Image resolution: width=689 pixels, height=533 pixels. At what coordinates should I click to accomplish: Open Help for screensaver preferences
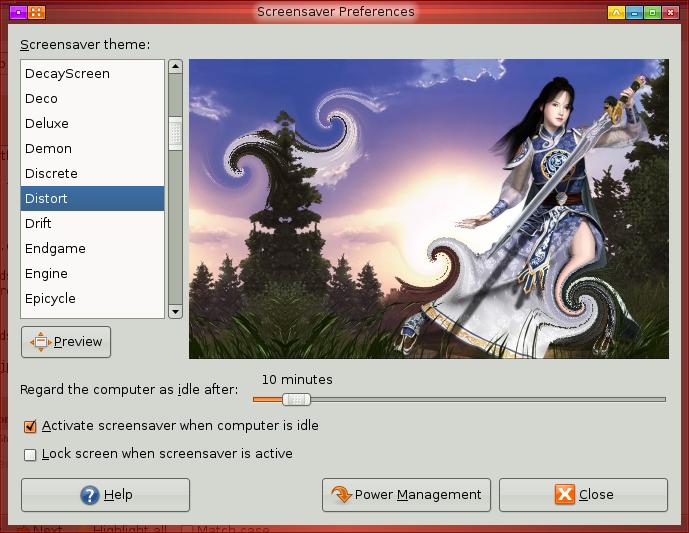pyautogui.click(x=105, y=495)
